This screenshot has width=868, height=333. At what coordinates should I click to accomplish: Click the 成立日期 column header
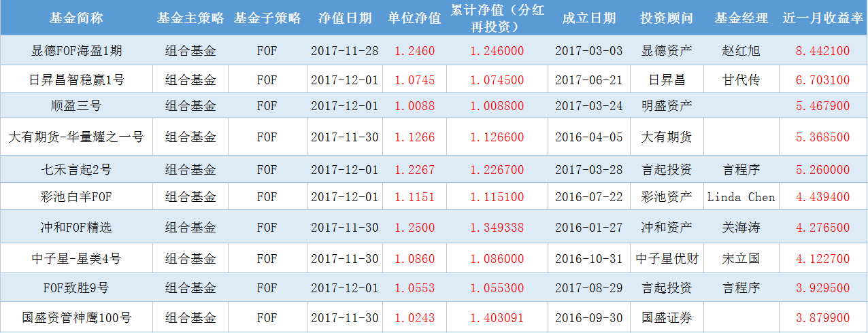(589, 18)
